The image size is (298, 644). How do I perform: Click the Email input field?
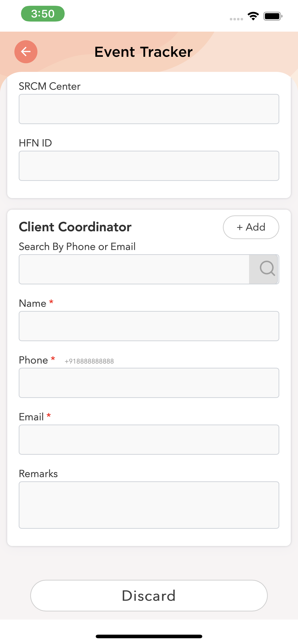pos(149,439)
